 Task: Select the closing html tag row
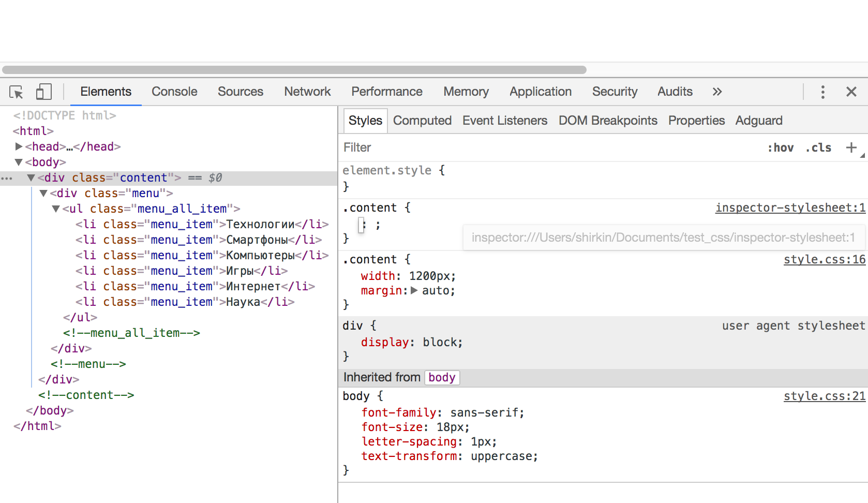(37, 426)
